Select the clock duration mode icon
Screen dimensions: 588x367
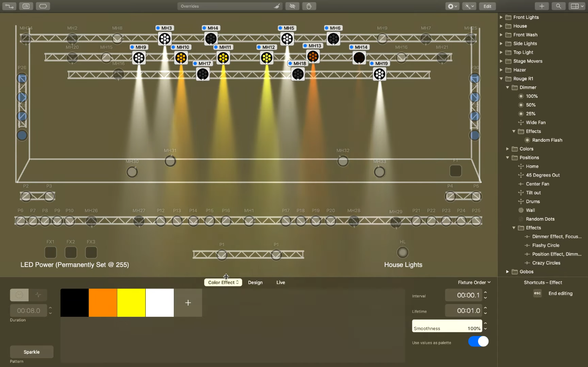[20, 295]
